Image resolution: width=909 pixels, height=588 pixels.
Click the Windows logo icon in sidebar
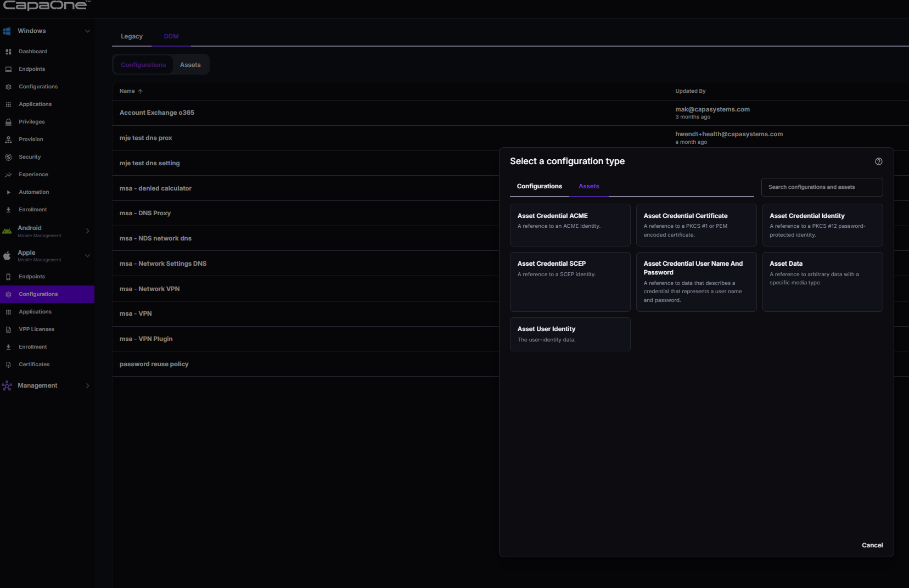[7, 31]
